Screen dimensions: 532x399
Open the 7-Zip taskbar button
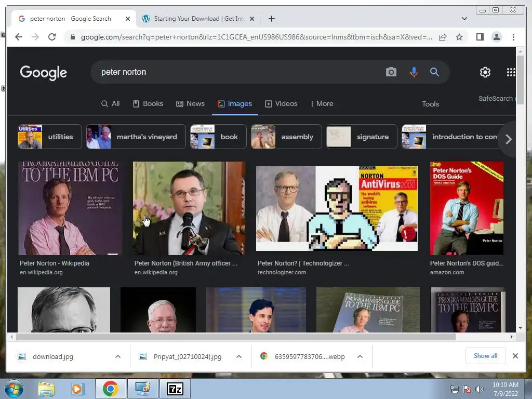(x=175, y=389)
